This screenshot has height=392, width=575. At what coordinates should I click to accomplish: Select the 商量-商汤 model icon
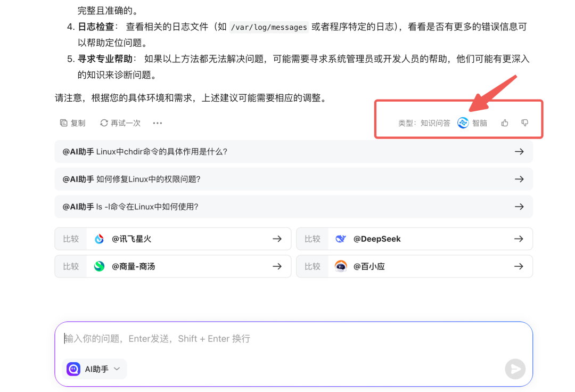[99, 266]
